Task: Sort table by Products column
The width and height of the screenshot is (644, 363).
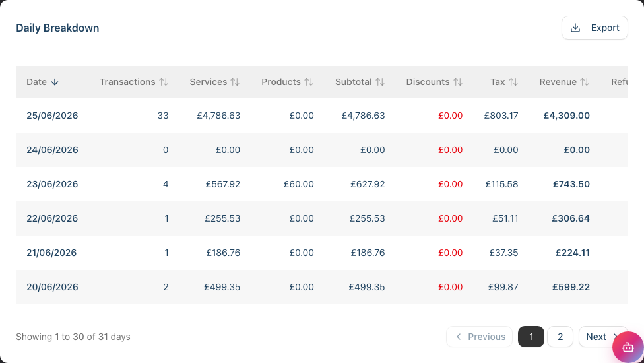Action: point(309,82)
